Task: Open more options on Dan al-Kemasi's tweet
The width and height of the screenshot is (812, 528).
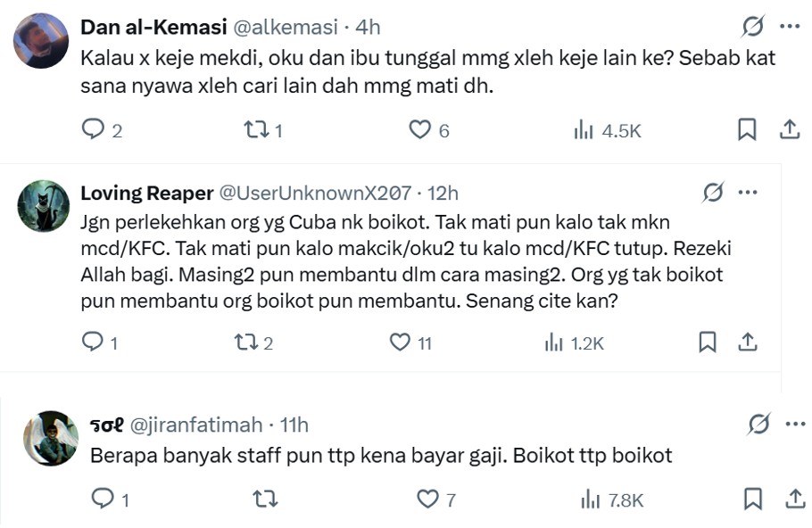Action: click(790, 27)
